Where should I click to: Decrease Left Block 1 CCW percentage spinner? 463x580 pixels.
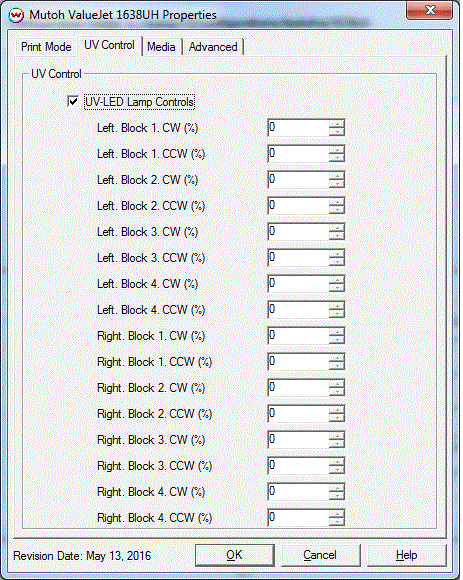click(336, 158)
